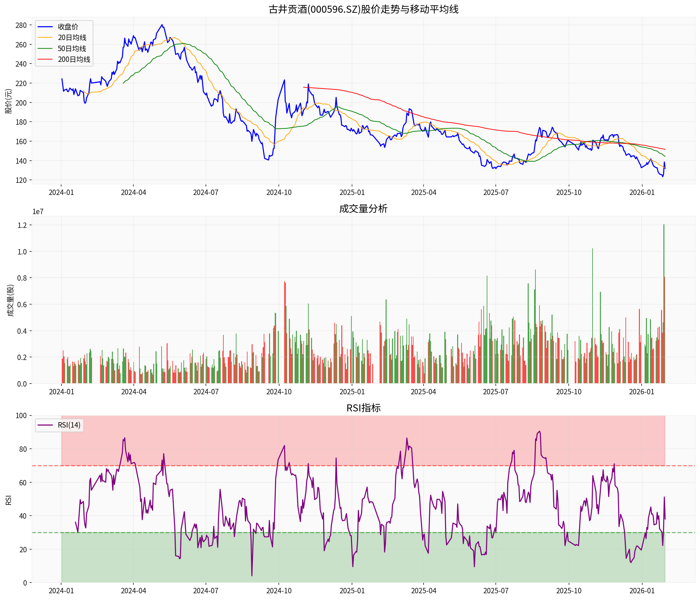
Task: Click the 成交量(股) y-axis label
Action: pos(11,300)
